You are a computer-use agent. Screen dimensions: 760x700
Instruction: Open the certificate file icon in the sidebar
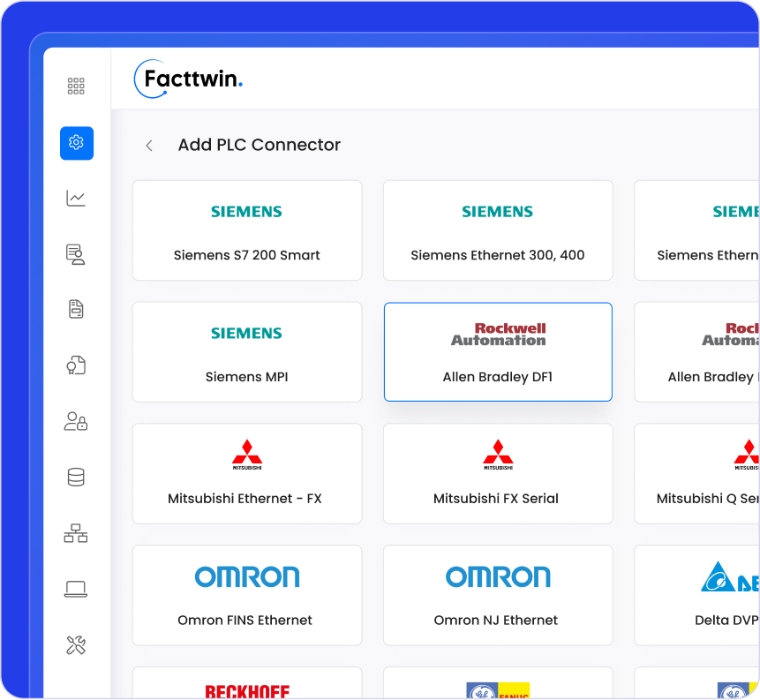[x=76, y=365]
